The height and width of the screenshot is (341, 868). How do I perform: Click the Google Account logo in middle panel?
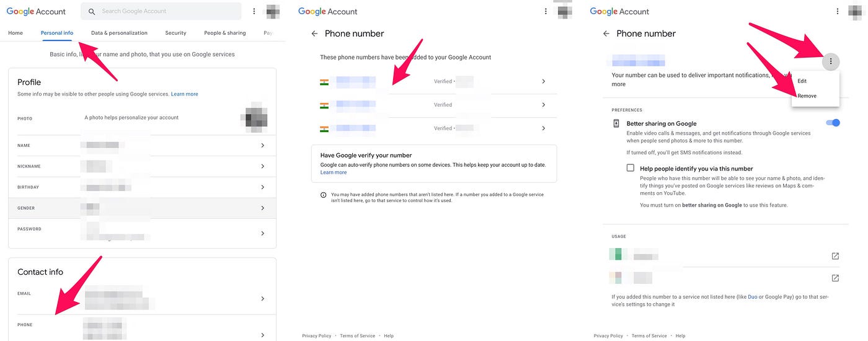(x=327, y=11)
